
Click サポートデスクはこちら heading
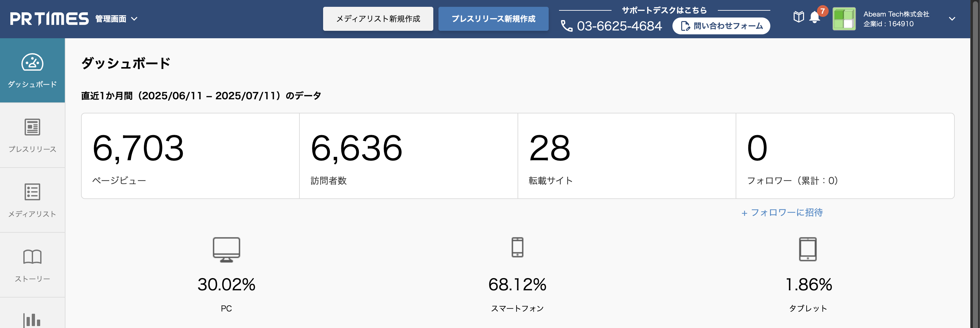coord(664,10)
